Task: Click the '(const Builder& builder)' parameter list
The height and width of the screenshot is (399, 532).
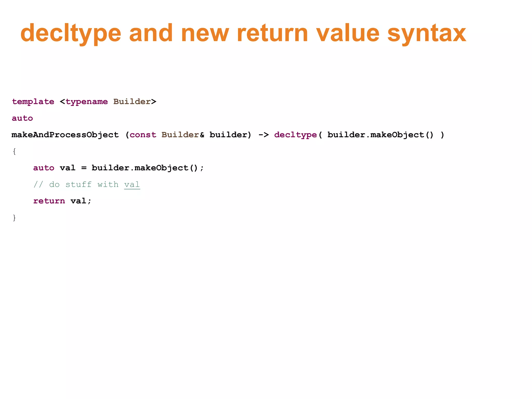Action: (188, 135)
